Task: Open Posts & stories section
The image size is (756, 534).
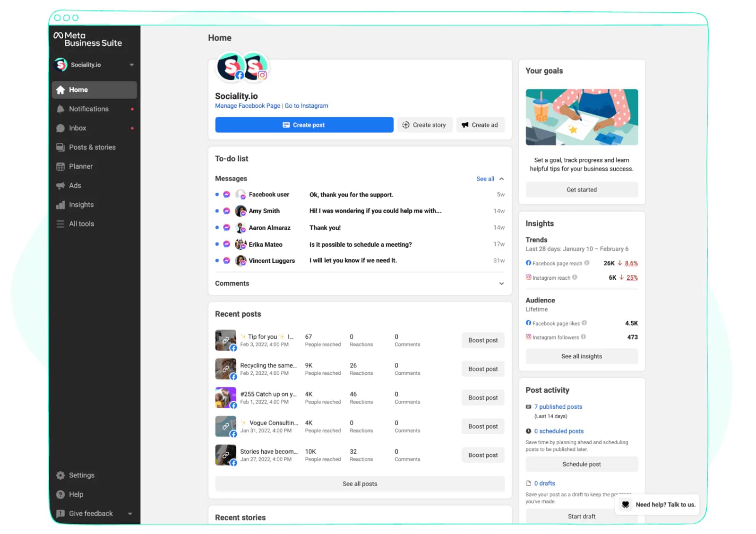Action: [x=94, y=147]
